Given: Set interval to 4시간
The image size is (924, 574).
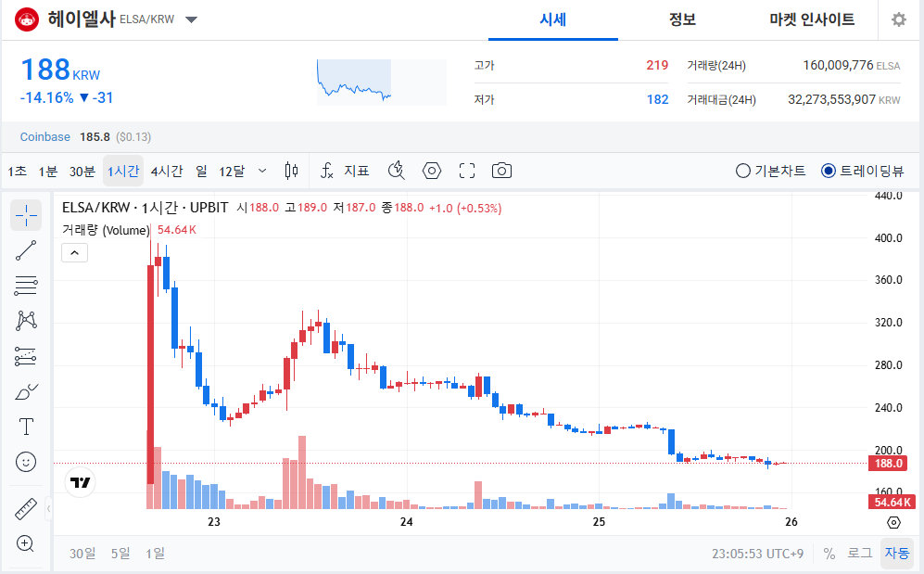Looking at the screenshot, I should [x=167, y=171].
